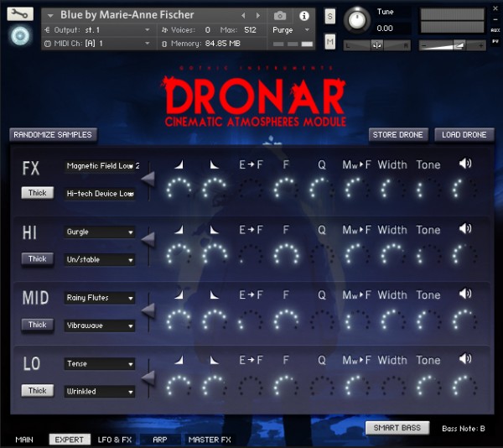
Task: Open the Un/stable sample dropdown
Action: click(100, 259)
